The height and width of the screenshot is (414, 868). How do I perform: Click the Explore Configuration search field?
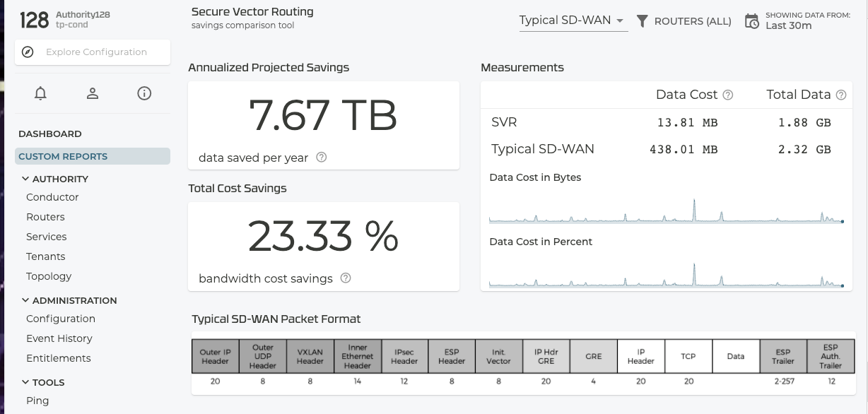[96, 52]
